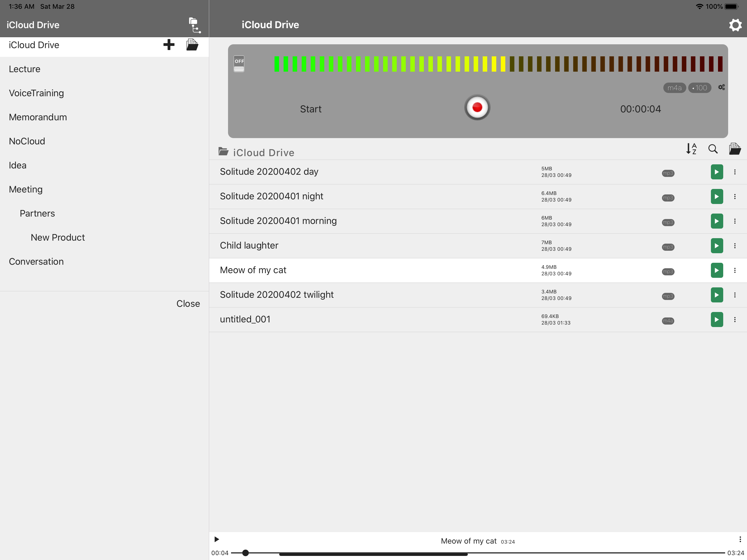747x560 pixels.
Task: Open settings gear in top bar
Action: pyautogui.click(x=735, y=25)
